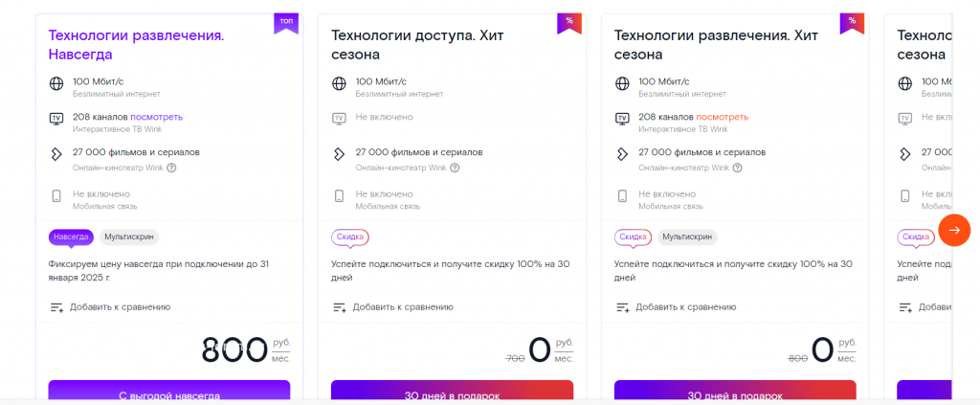Click percent ribbon on Технологии доступа card

pyautogui.click(x=569, y=23)
